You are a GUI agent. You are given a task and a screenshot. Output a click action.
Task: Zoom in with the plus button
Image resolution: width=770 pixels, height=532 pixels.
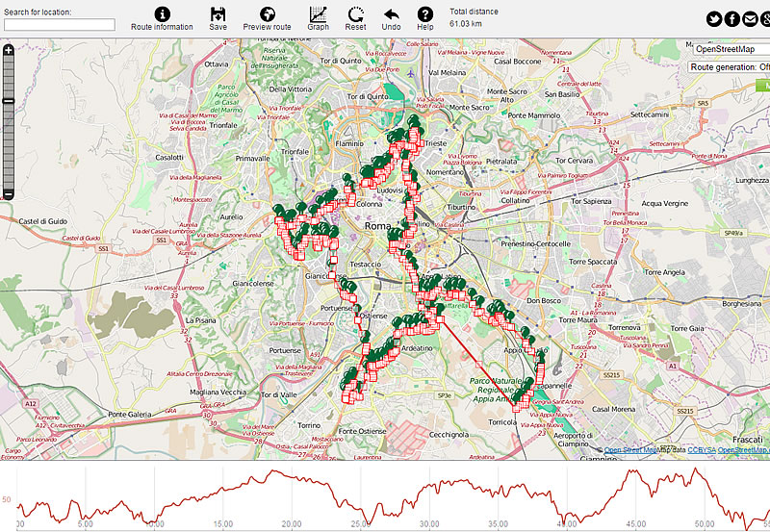9,50
